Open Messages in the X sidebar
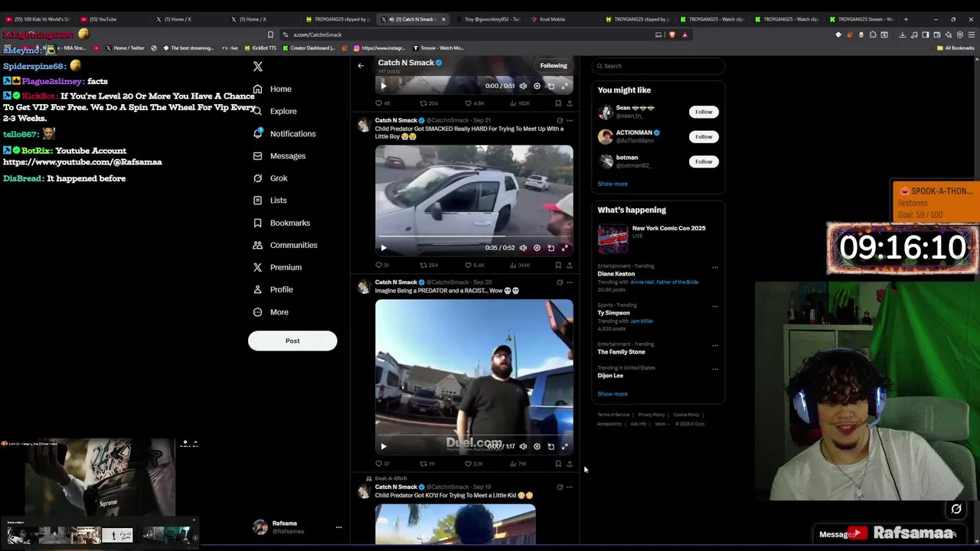The width and height of the screenshot is (980, 551). point(279,155)
